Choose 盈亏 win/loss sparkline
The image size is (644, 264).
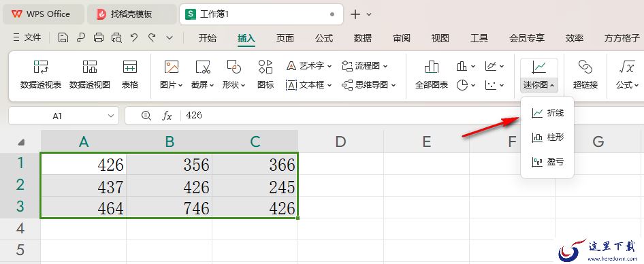[x=547, y=162]
